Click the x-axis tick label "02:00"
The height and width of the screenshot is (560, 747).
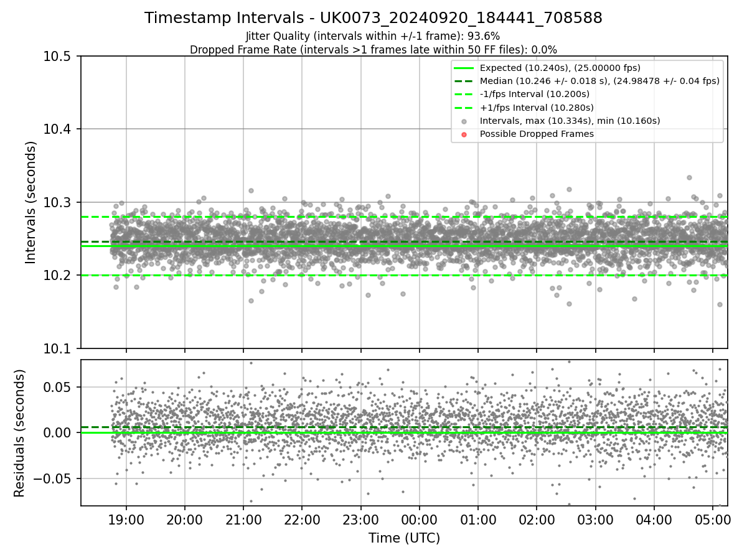(537, 520)
